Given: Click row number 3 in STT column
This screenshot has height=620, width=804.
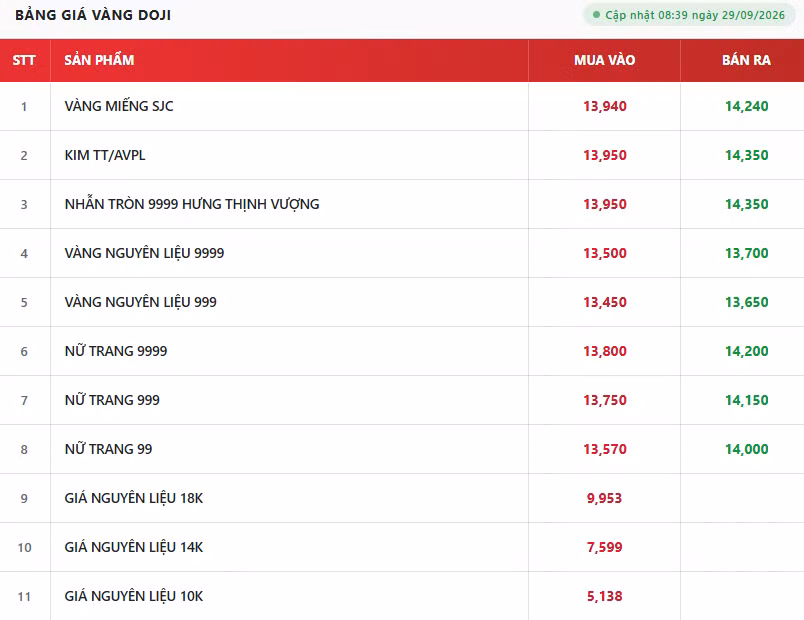Looking at the screenshot, I should (24, 205).
